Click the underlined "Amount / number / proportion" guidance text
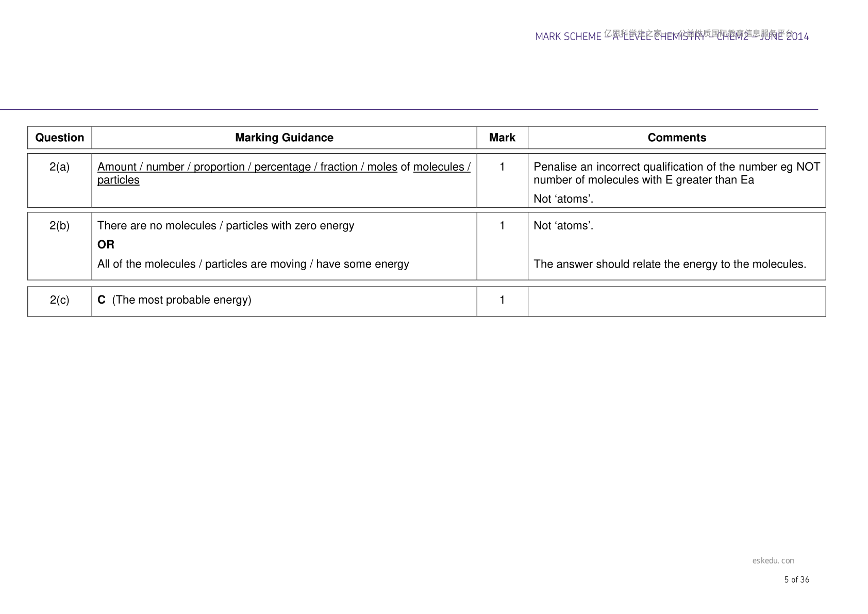Image resolution: width=868 pixels, height=614 pixels. click(x=284, y=173)
